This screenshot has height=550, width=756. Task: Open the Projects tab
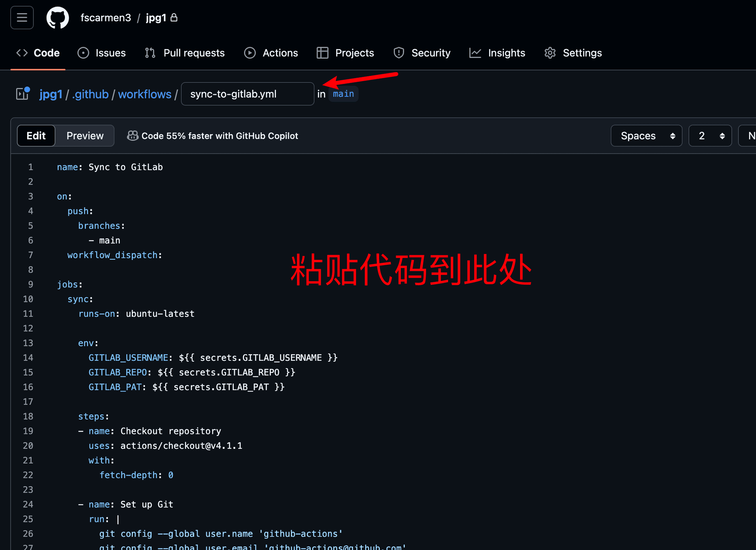point(345,53)
